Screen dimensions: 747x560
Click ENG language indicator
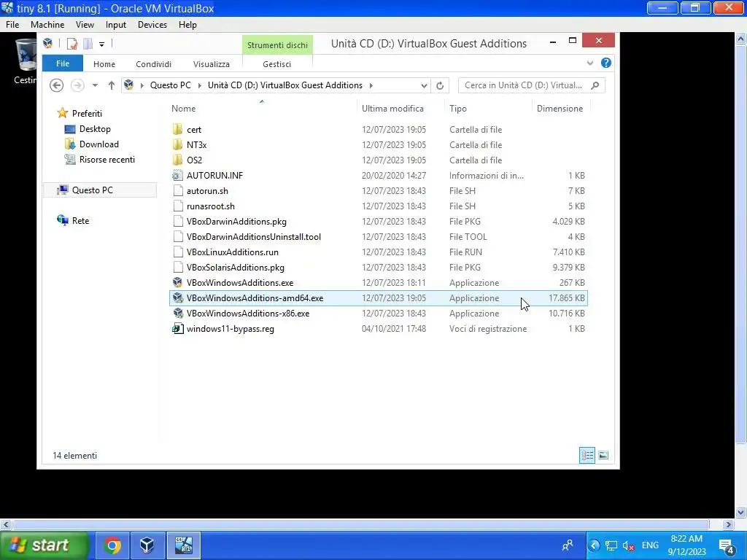650,545
